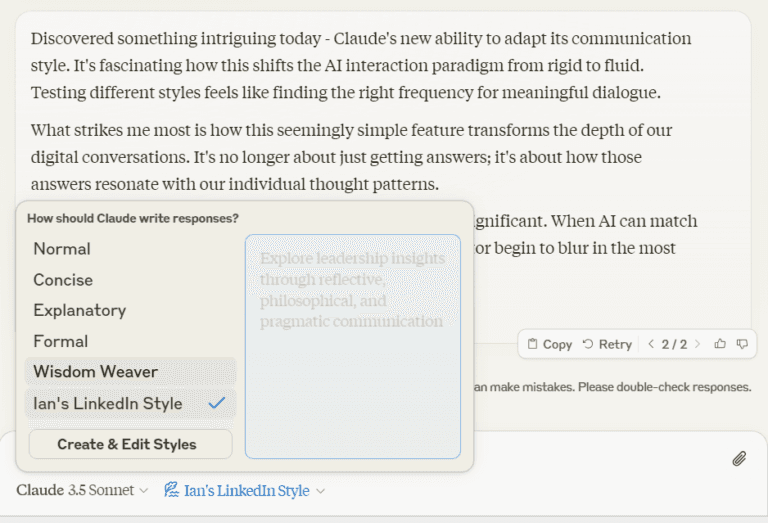Select the Formal style option

pyautogui.click(x=61, y=341)
